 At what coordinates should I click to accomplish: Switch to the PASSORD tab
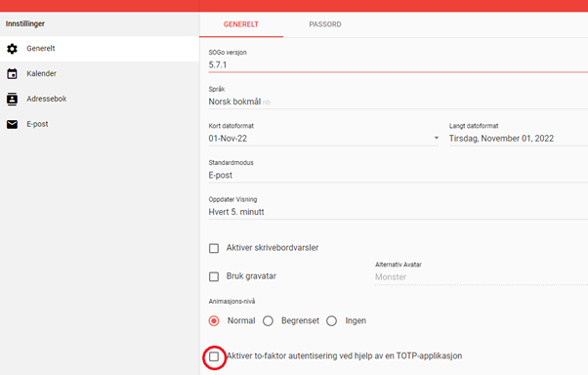pyautogui.click(x=325, y=24)
